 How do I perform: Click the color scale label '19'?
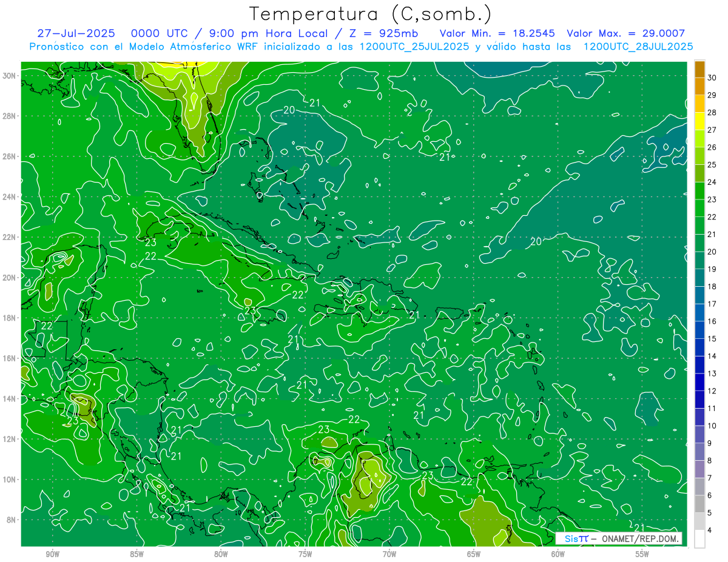[712, 269]
